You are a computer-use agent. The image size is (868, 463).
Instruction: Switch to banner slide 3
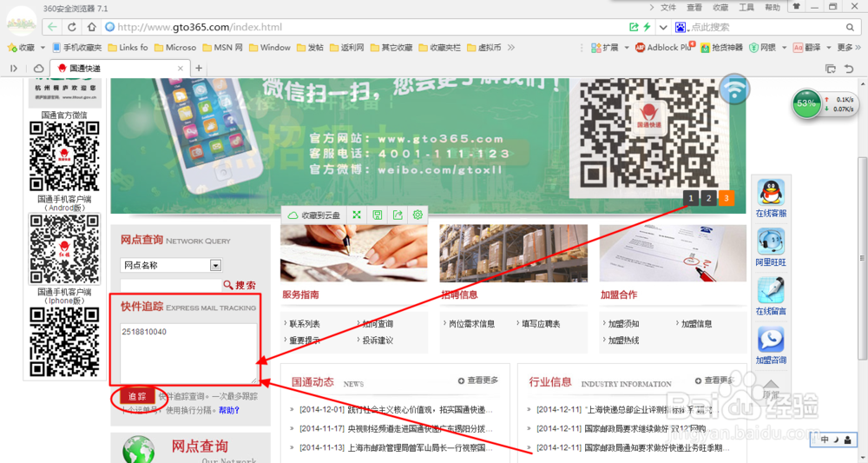[727, 198]
